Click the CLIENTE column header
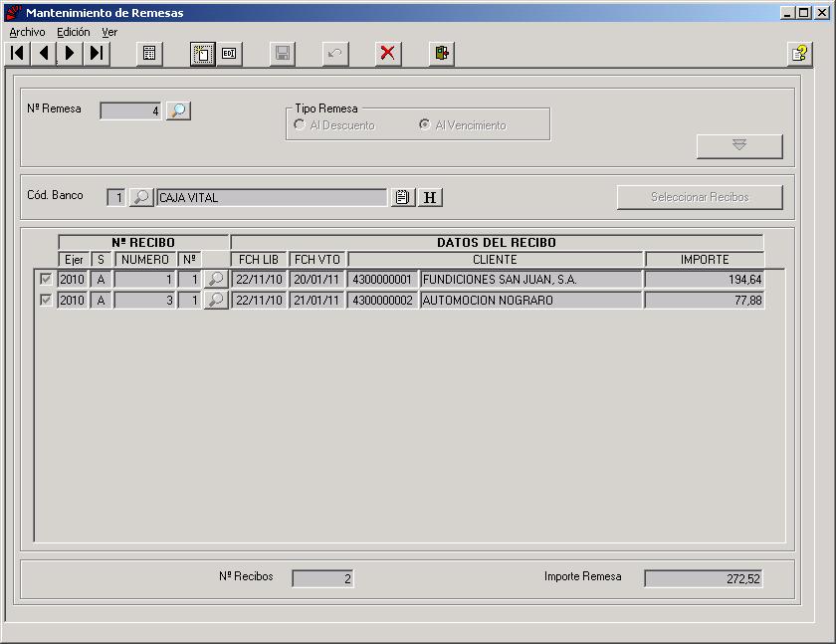 496,260
